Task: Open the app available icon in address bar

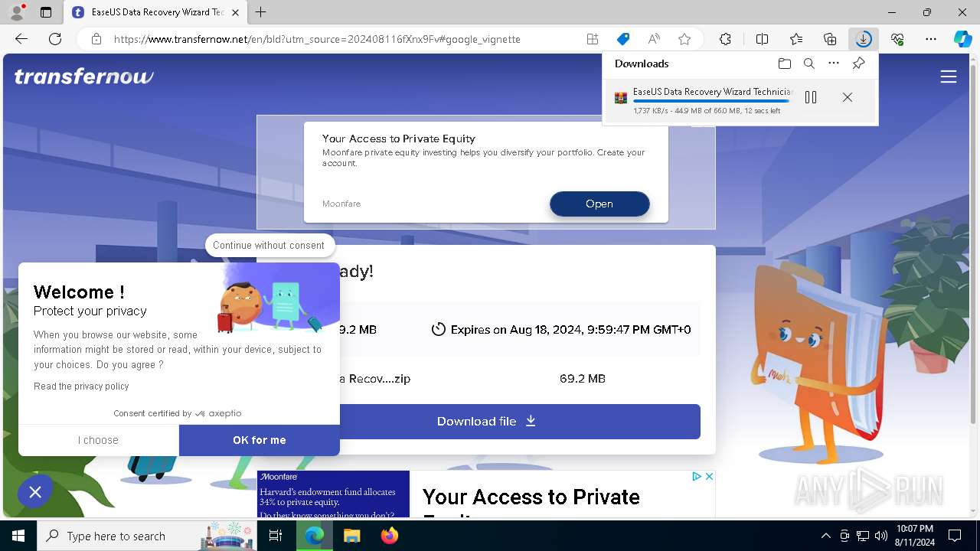Action: 593,39
